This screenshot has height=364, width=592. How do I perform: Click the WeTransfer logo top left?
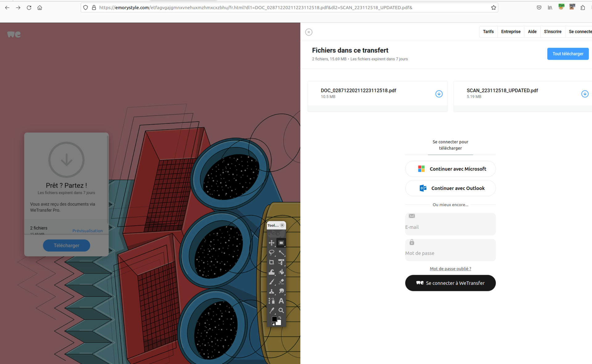[14, 34]
